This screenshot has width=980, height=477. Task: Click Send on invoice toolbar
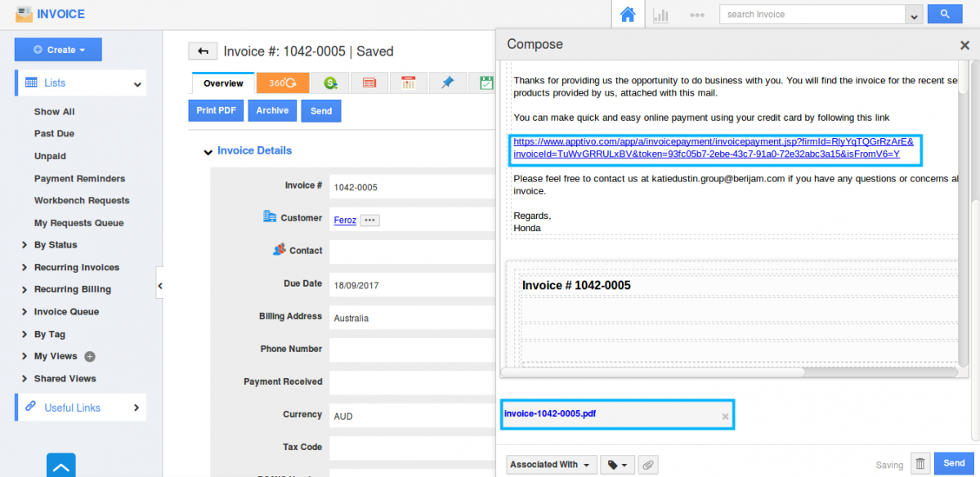321,111
